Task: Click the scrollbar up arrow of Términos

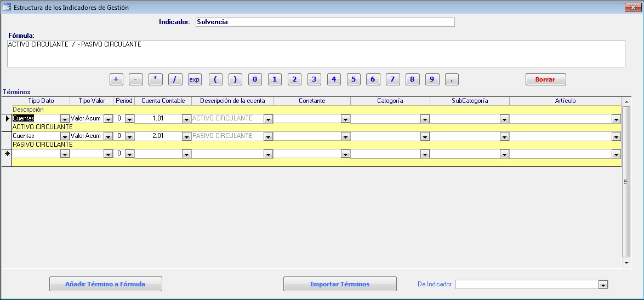Action: [x=626, y=101]
